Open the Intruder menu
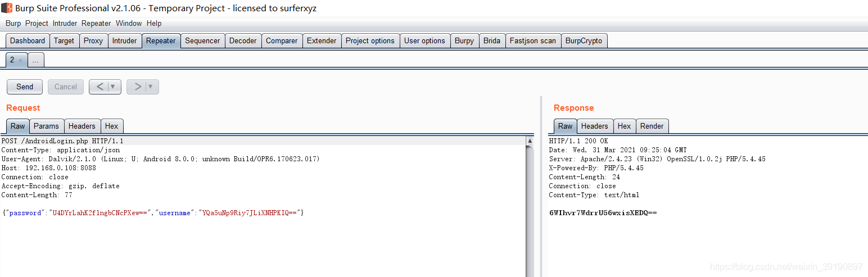This screenshot has height=277, width=868. [65, 23]
